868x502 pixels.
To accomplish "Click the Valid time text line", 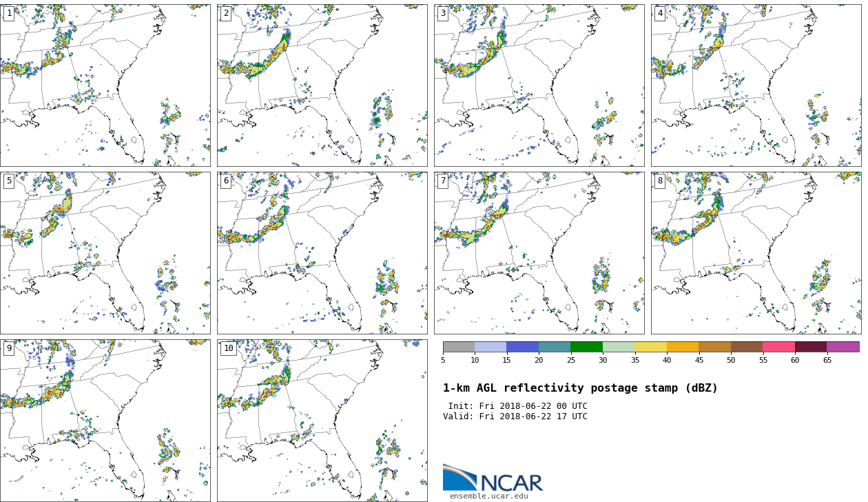I will click(x=515, y=416).
